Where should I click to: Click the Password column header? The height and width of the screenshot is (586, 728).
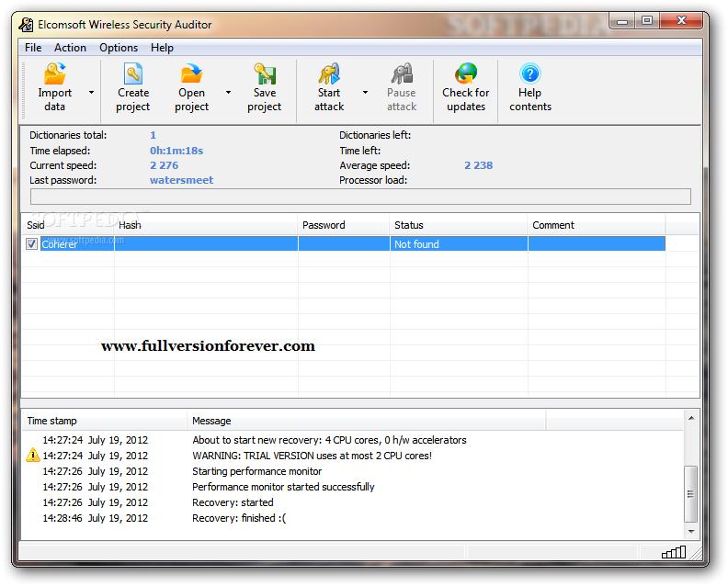pos(344,225)
